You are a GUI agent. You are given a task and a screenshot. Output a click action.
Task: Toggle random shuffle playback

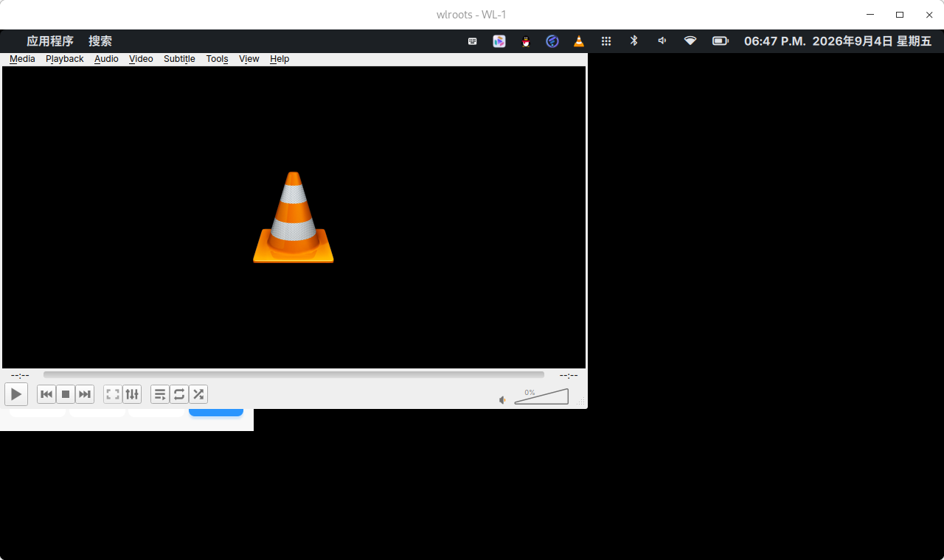tap(198, 394)
